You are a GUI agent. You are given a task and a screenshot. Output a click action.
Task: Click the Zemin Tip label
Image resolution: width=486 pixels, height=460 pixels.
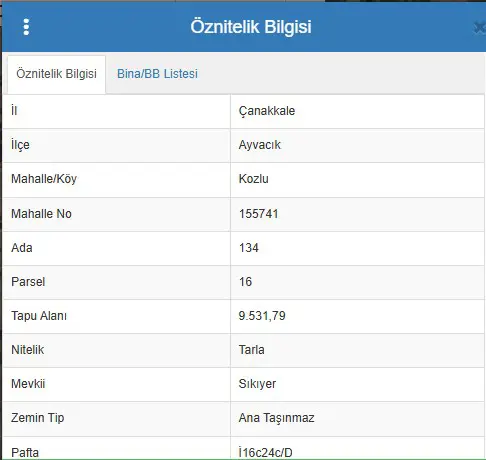[38, 418]
